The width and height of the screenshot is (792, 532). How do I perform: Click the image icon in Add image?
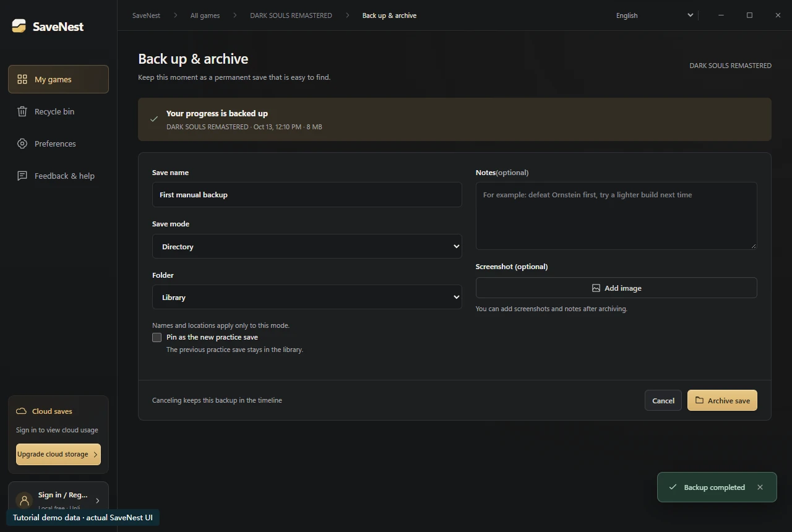click(596, 288)
